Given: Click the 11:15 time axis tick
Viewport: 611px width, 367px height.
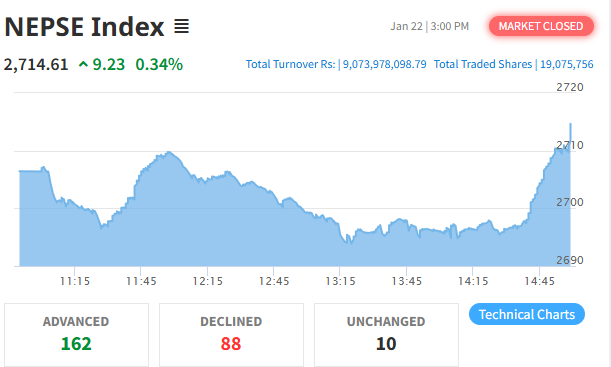Looking at the screenshot, I should [75, 281].
